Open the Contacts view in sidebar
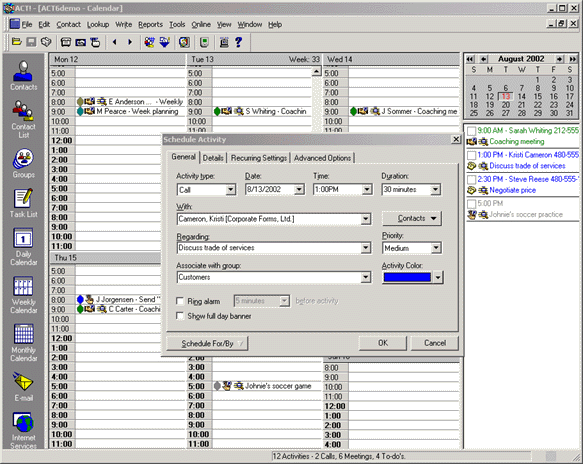The height and width of the screenshot is (464, 583). pyautogui.click(x=23, y=75)
